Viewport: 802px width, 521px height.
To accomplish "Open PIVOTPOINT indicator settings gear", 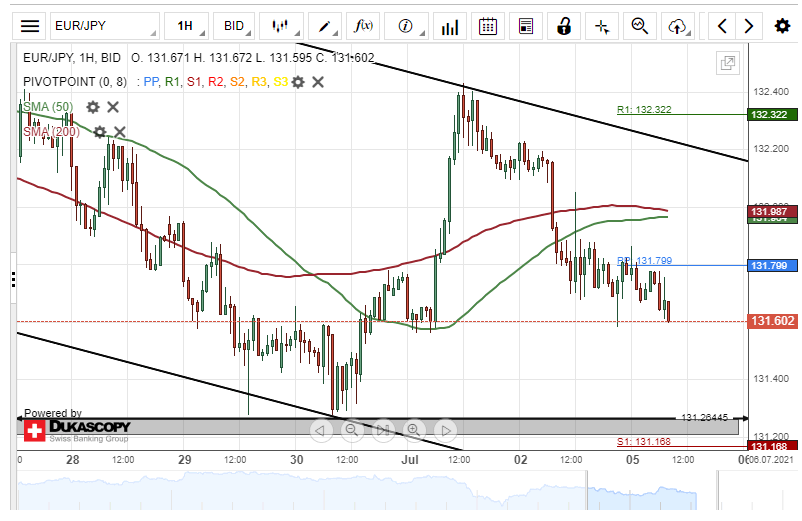I will point(298,82).
